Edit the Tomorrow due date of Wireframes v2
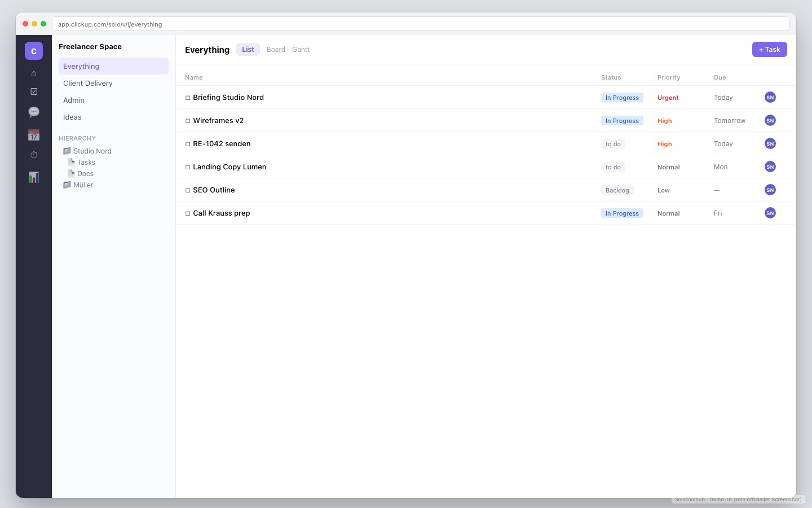 point(730,121)
